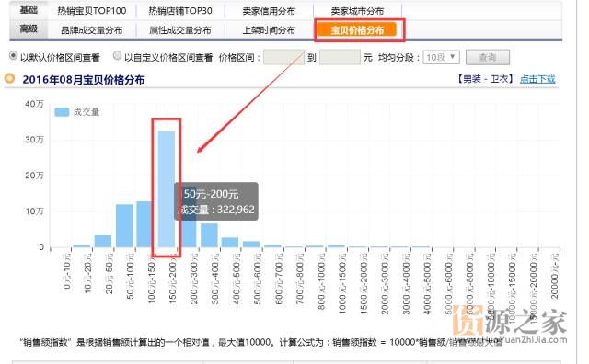589x364 pixels.
Task: Switch to the 热销宝贝TOP100 tab
Action: pos(92,11)
